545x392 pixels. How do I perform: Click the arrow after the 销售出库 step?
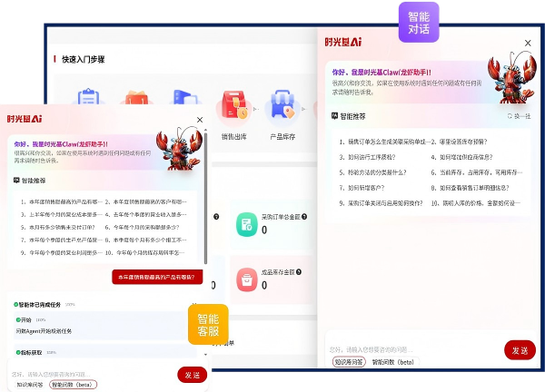pos(256,109)
